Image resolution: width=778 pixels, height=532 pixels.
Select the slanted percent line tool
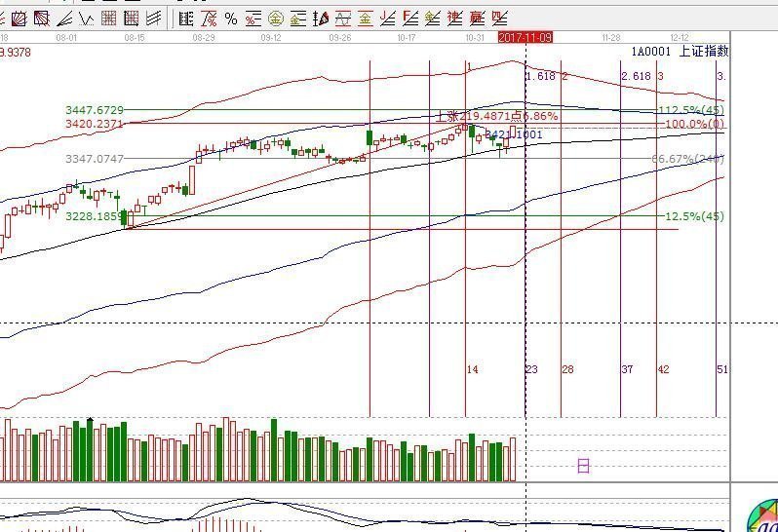[209, 19]
